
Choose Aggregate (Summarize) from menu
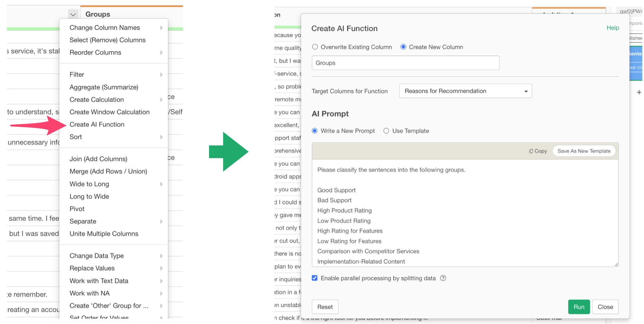click(114, 87)
